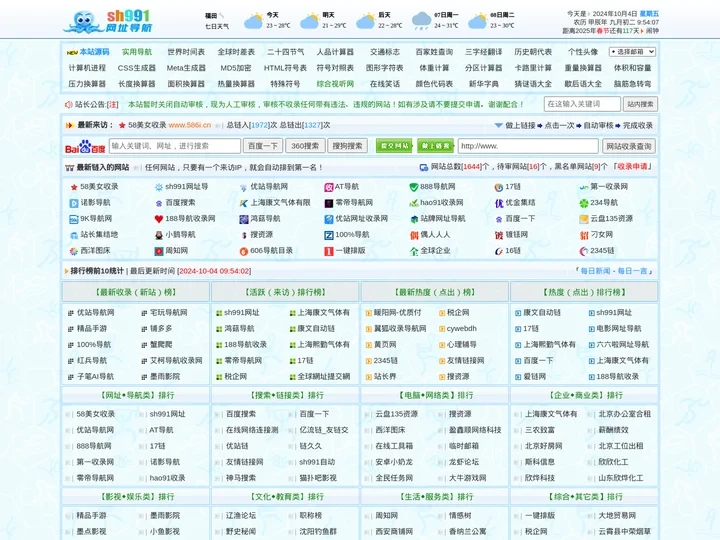Viewport: 720px width, 540px height.
Task: Click the 站牌网址导航 icon
Action: point(414,219)
